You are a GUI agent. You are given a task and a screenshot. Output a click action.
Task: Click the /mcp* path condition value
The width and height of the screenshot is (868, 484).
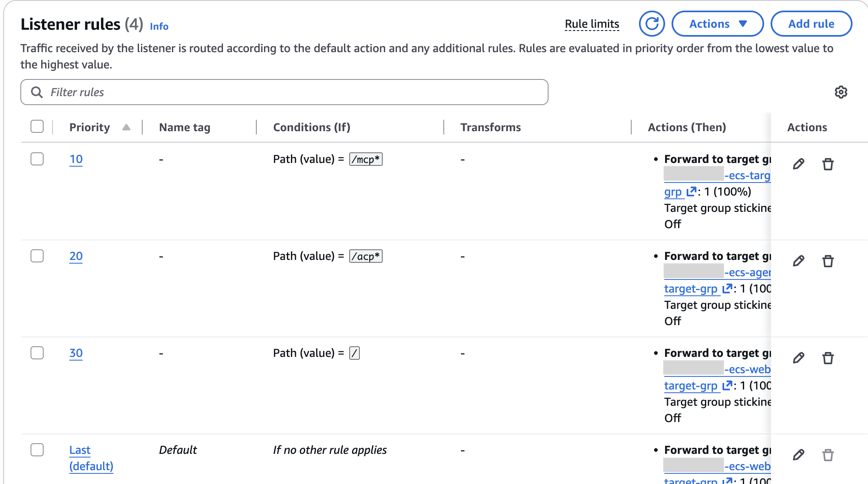coord(366,159)
